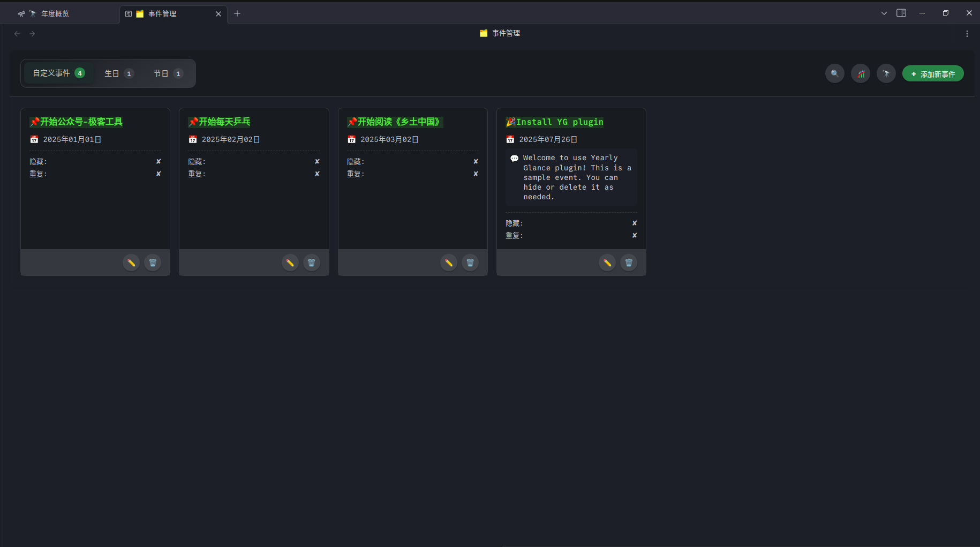Delete the Install YG plugin event
This screenshot has height=547, width=980.
coord(629,263)
